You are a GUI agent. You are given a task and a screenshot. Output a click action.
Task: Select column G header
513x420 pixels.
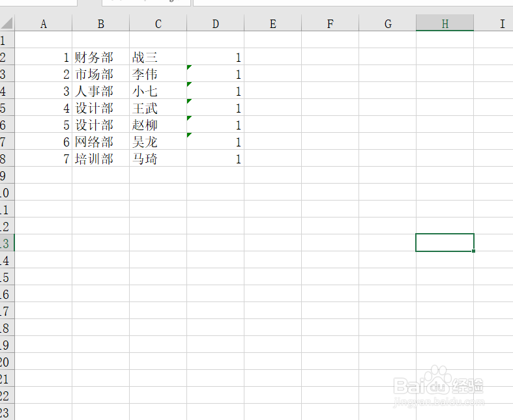pyautogui.click(x=388, y=23)
